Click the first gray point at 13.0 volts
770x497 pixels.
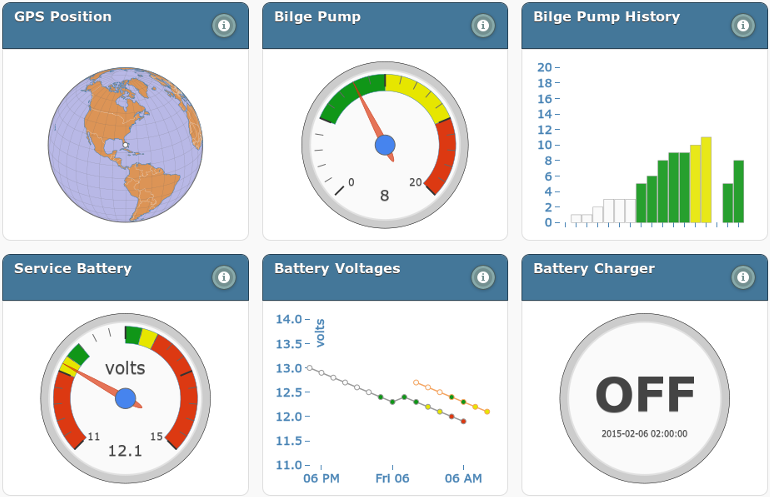pyautogui.click(x=309, y=368)
